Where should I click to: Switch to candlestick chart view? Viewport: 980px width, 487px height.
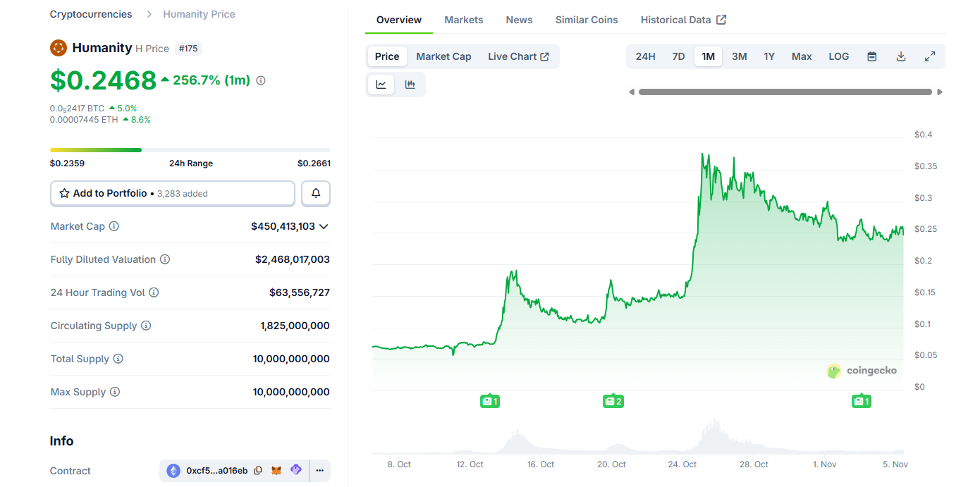click(410, 85)
